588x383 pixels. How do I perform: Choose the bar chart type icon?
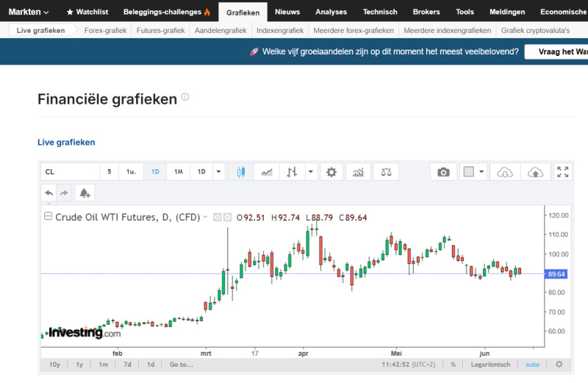point(292,172)
